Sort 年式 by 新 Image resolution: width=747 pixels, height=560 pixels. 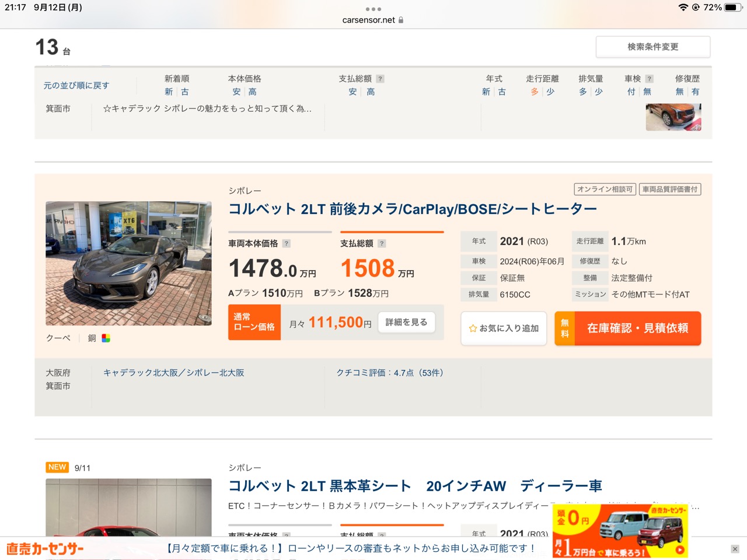coord(486,92)
